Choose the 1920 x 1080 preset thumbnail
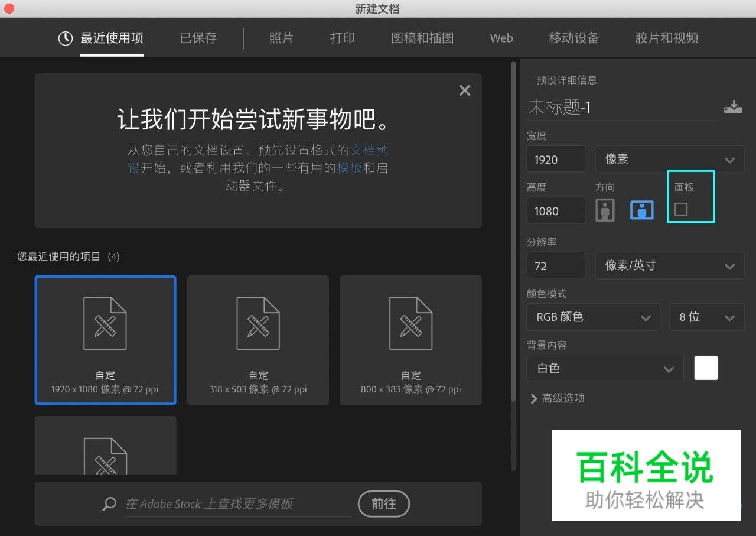The image size is (756, 536). coord(105,340)
